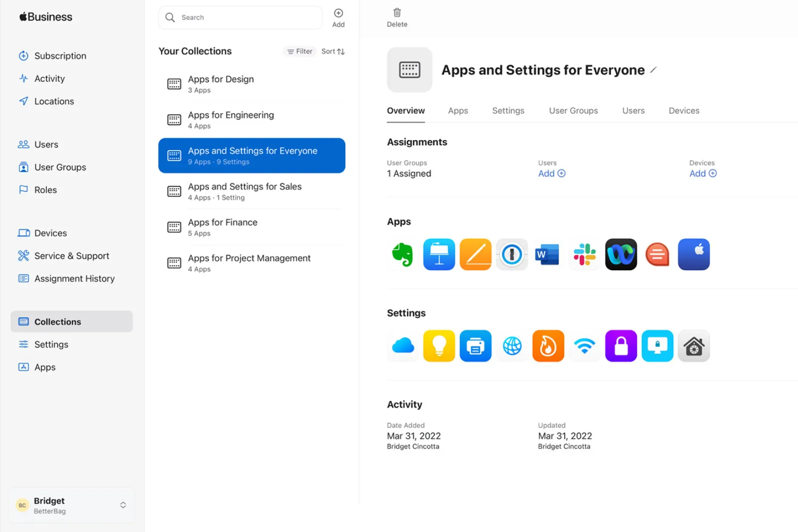The image size is (798, 532).
Task: Switch to the Devices tab
Action: [684, 111]
